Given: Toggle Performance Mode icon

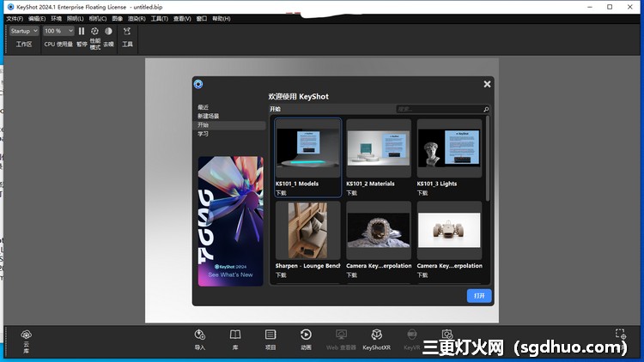Looking at the screenshot, I should pyautogui.click(x=94, y=31).
